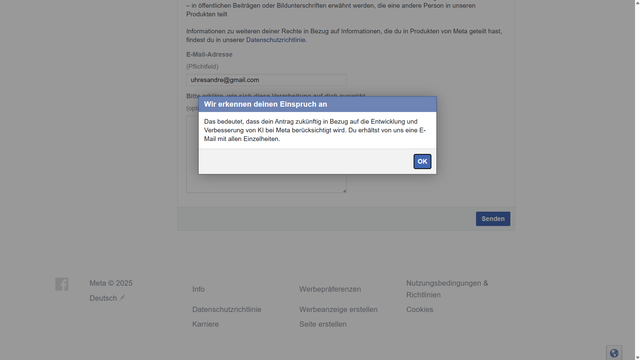
Task: Click the textarea resize handle corner
Action: 344,190
